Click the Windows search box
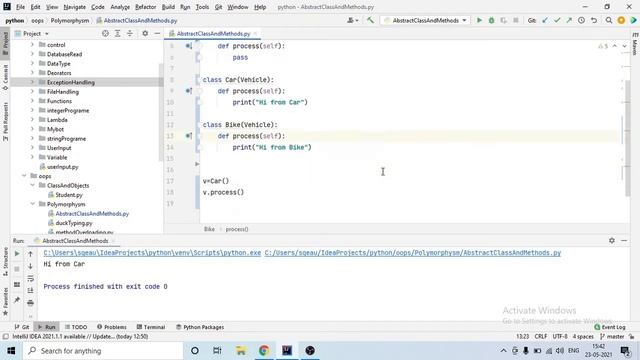 104,351
